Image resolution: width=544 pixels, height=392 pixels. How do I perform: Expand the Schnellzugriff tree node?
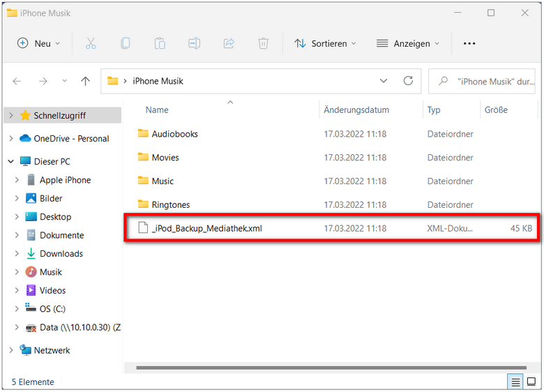coord(11,116)
